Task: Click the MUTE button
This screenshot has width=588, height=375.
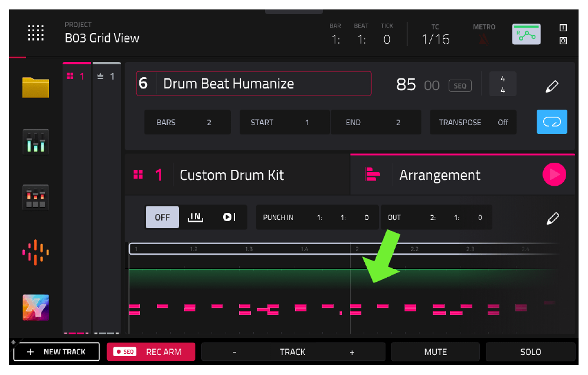Action: (x=435, y=352)
